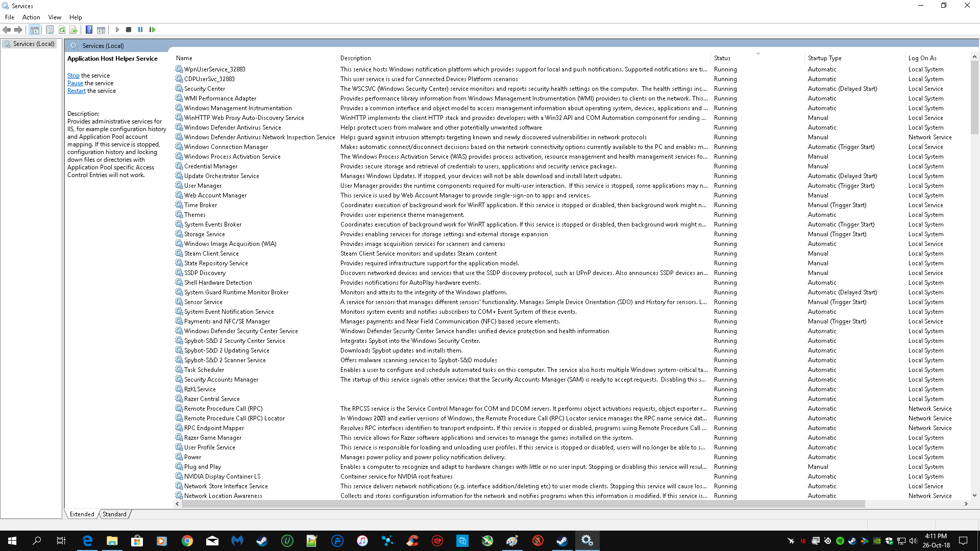Toggle the Show/Hide Action Pane icon
Screen dimensions: 980x551
click(101, 30)
